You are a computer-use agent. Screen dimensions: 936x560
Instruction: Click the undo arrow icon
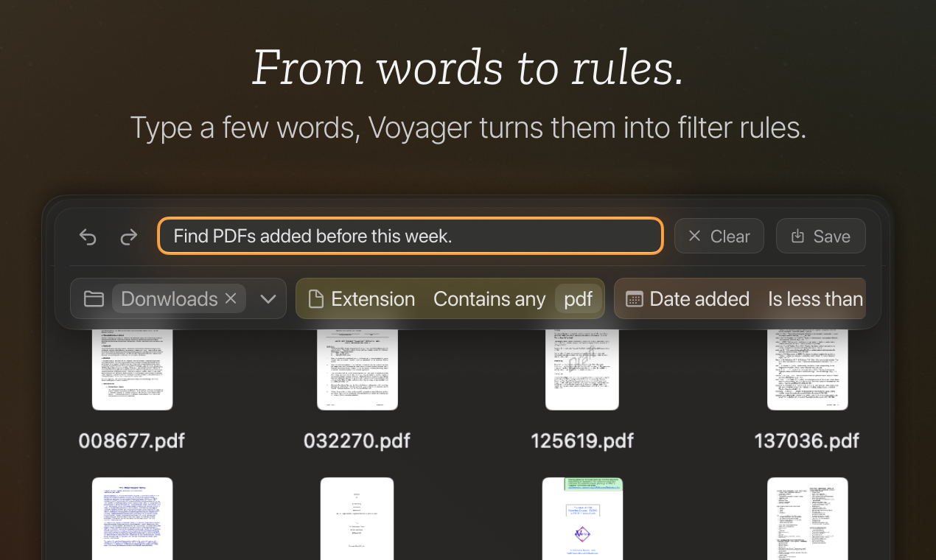click(87, 237)
